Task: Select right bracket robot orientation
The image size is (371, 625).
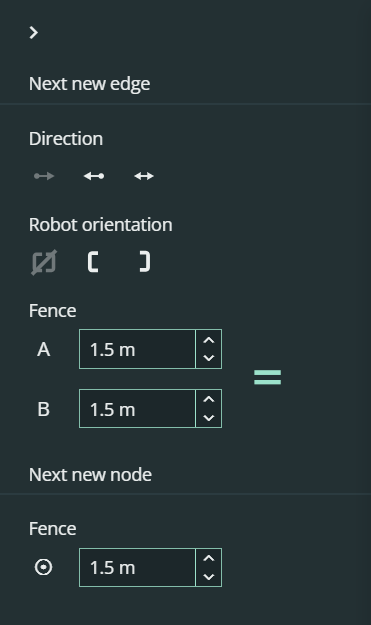Action: coord(145,262)
